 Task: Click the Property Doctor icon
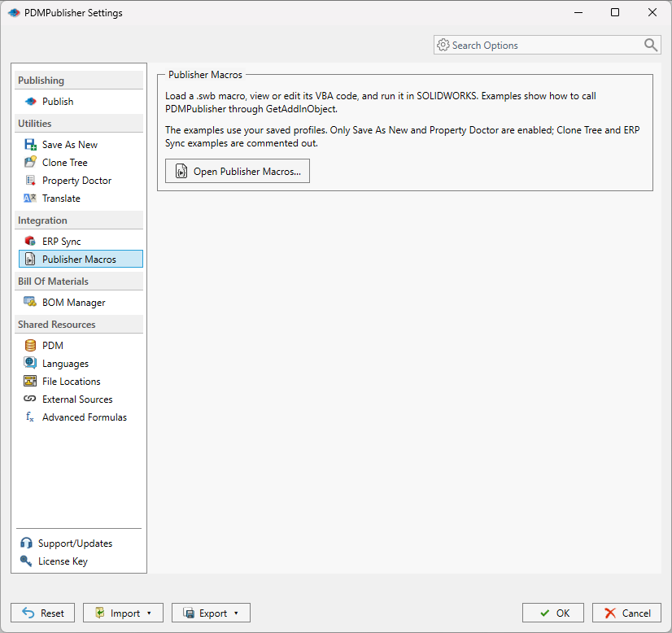[x=30, y=181]
